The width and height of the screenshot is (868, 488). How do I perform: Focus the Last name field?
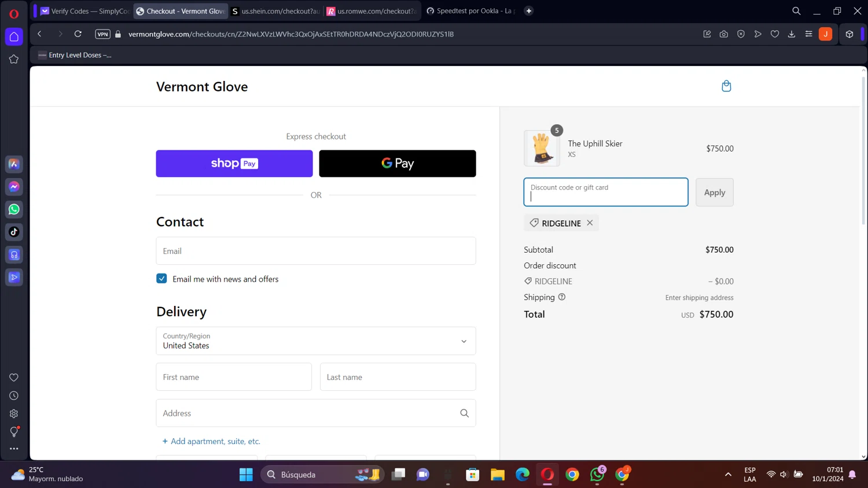pos(398,377)
